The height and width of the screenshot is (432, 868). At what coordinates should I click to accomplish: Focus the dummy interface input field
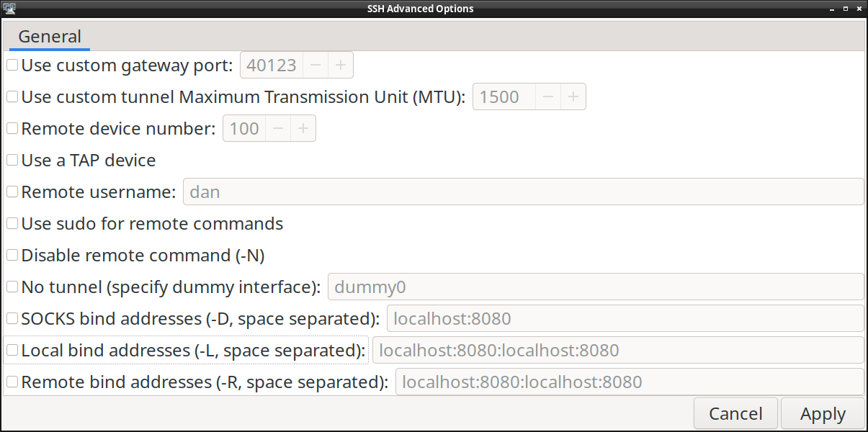click(596, 287)
